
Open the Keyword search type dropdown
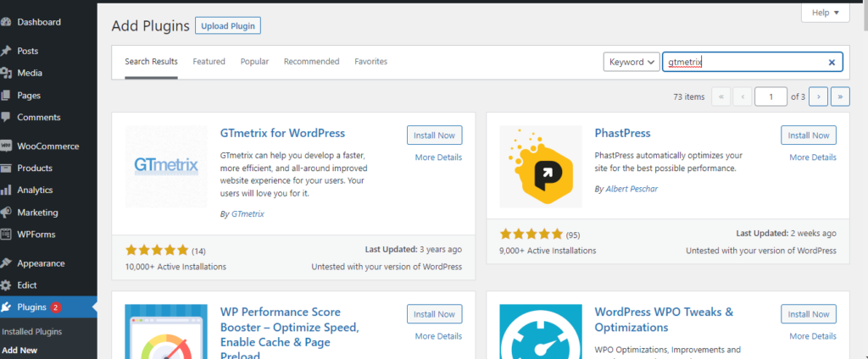coord(632,62)
